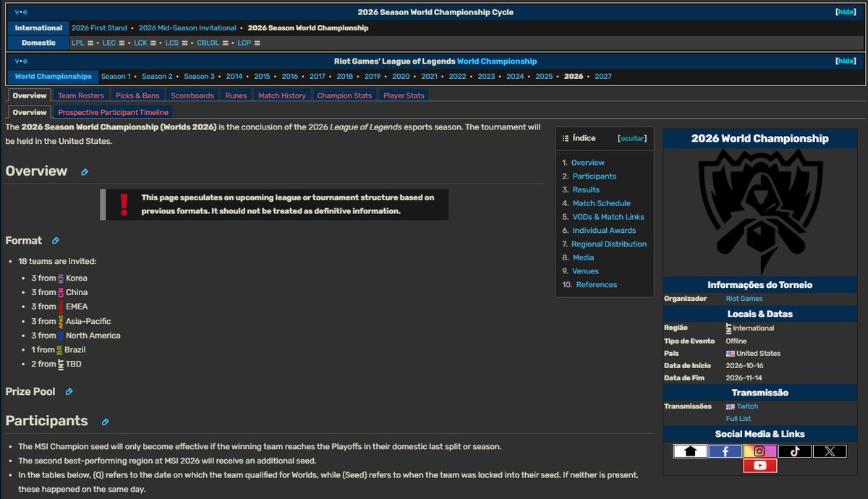Screen dimensions: 868x499
Task: Open the Riot Games organizer link
Action: point(744,299)
